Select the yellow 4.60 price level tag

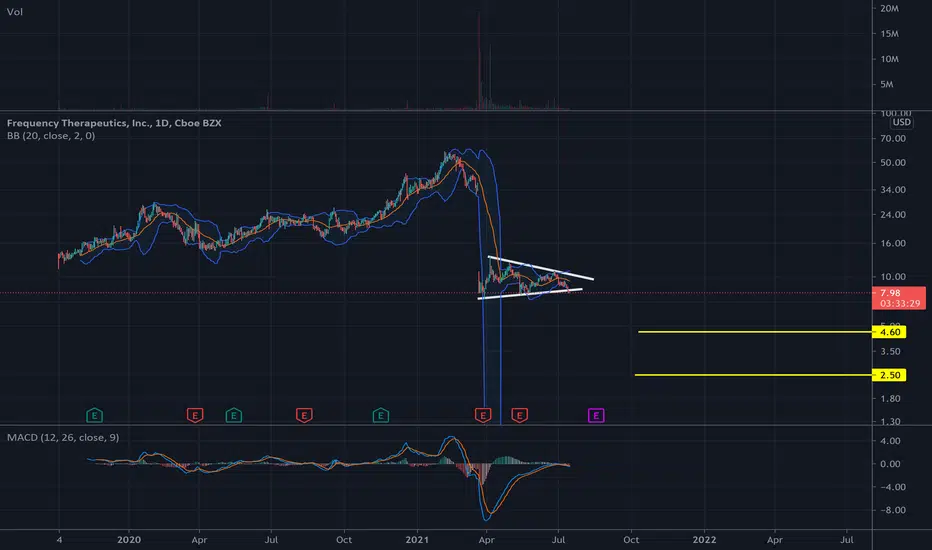889,332
